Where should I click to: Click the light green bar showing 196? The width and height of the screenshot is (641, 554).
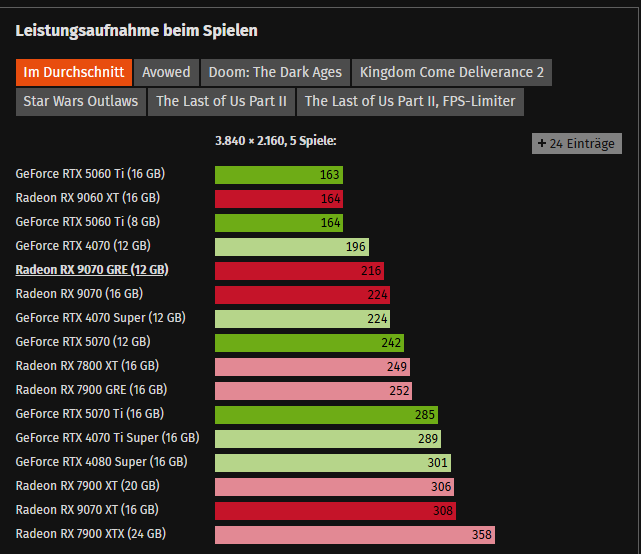coord(292,247)
